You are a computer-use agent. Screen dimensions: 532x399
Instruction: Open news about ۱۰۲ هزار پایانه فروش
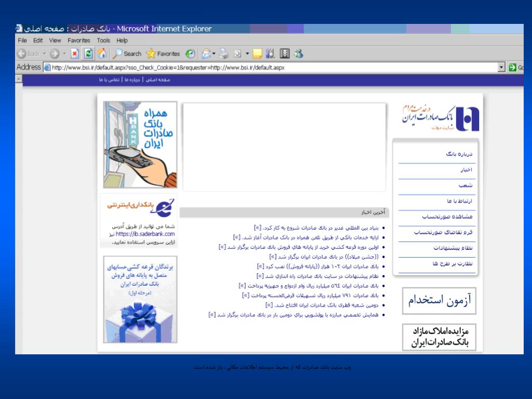pyautogui.click(x=318, y=267)
